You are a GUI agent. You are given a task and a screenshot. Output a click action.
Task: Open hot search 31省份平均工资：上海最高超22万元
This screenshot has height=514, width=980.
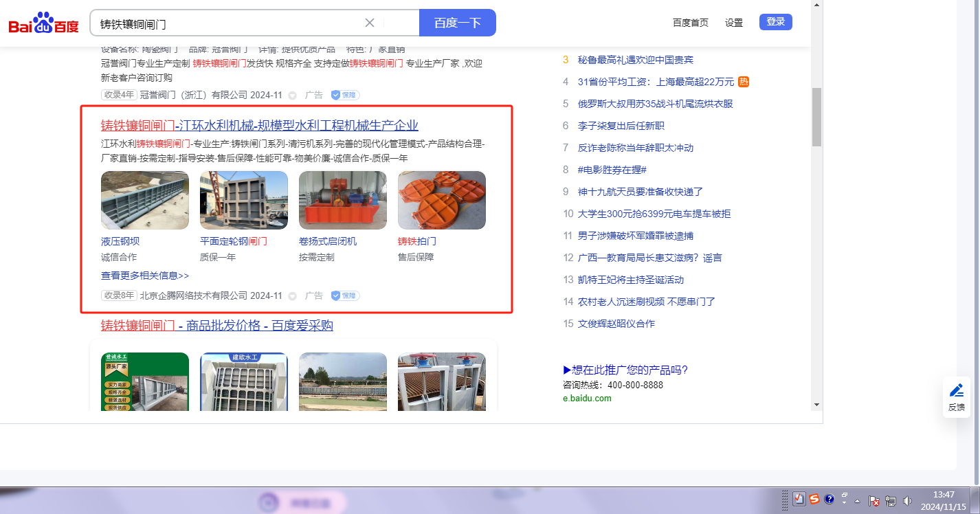656,82
